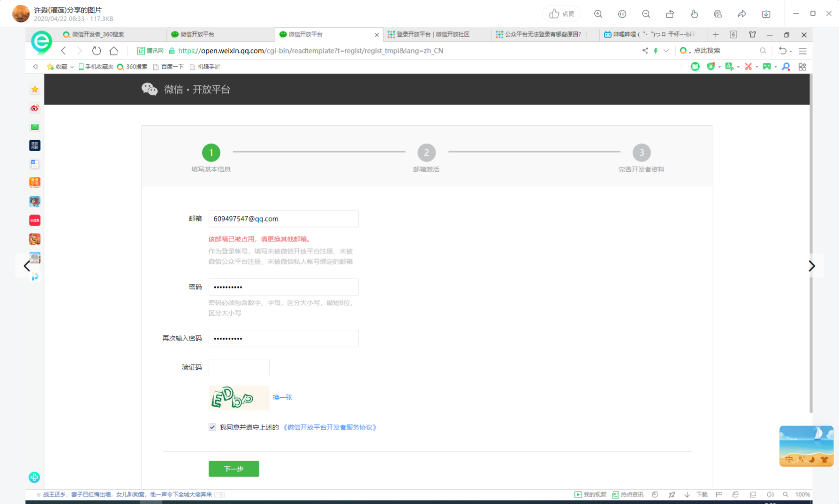Viewport: 839px width, 504px height.
Task: Click the page vertical scrollbar
Action: [x=811, y=244]
